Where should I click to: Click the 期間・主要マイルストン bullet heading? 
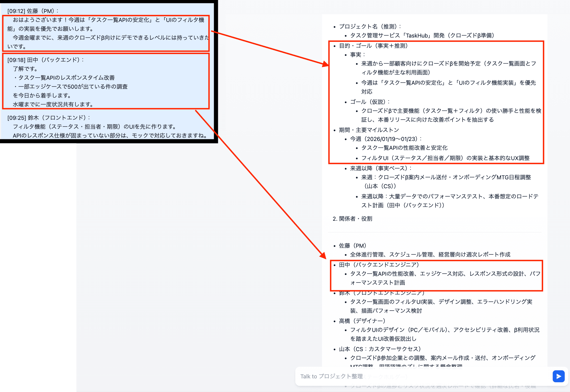point(369,130)
